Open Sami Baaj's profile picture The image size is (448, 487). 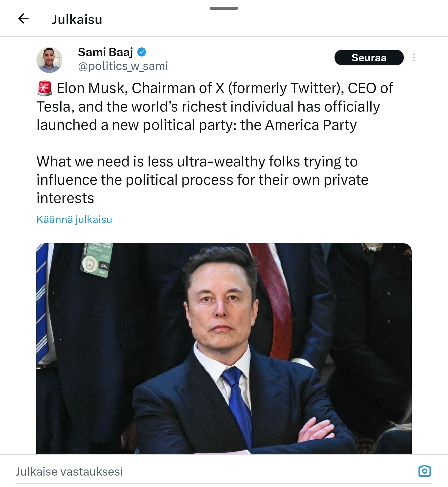click(50, 59)
